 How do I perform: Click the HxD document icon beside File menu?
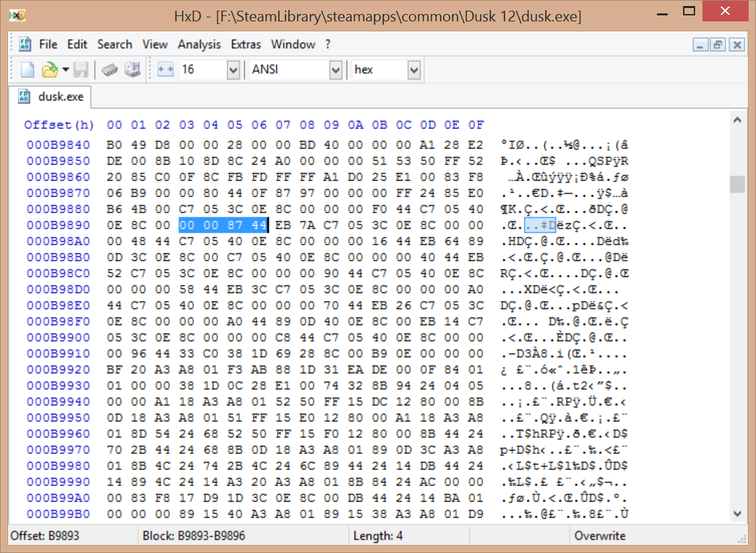tap(25, 45)
